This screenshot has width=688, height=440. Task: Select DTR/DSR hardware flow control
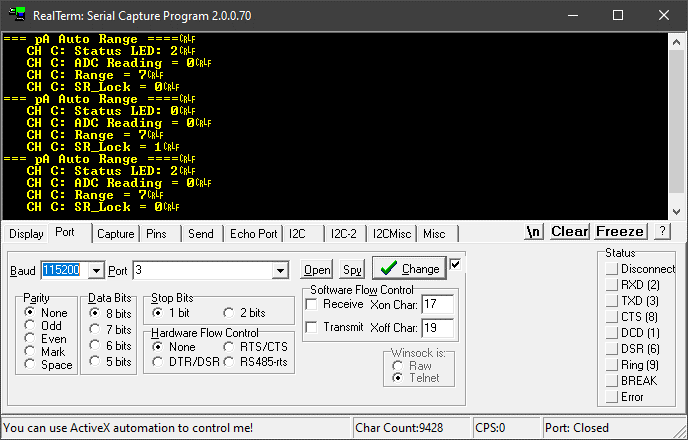(157, 362)
